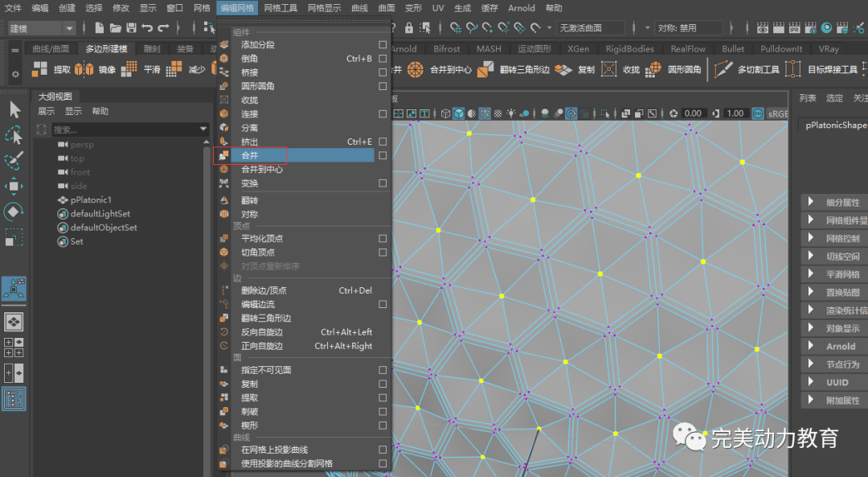Image resolution: width=868 pixels, height=477 pixels.
Task: Open option box for 平均化顶点
Action: pos(383,239)
